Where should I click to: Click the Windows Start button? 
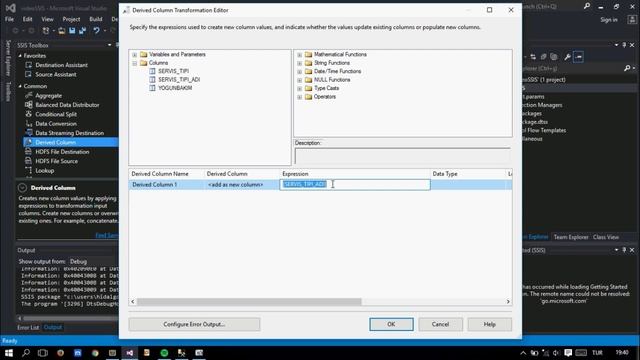(x=9, y=353)
